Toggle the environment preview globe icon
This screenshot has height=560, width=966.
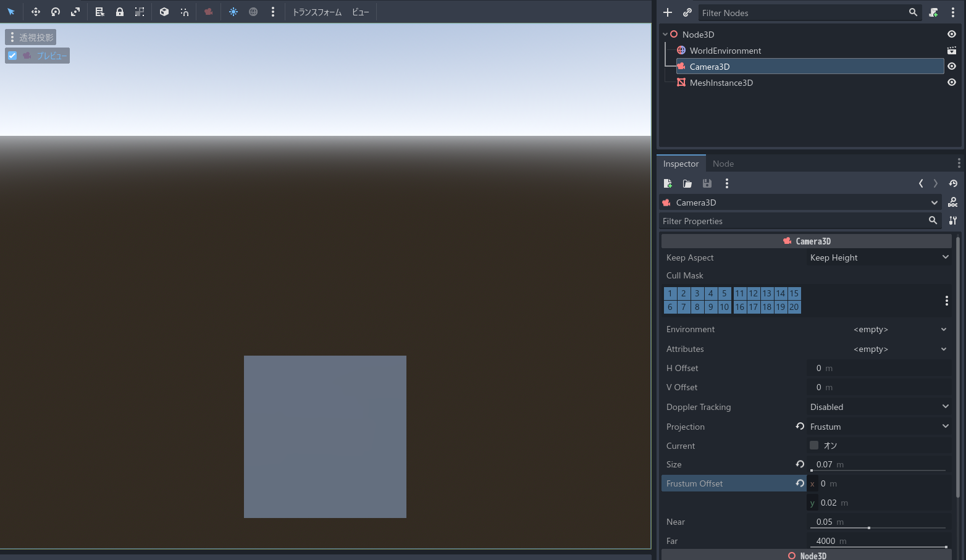click(x=253, y=12)
